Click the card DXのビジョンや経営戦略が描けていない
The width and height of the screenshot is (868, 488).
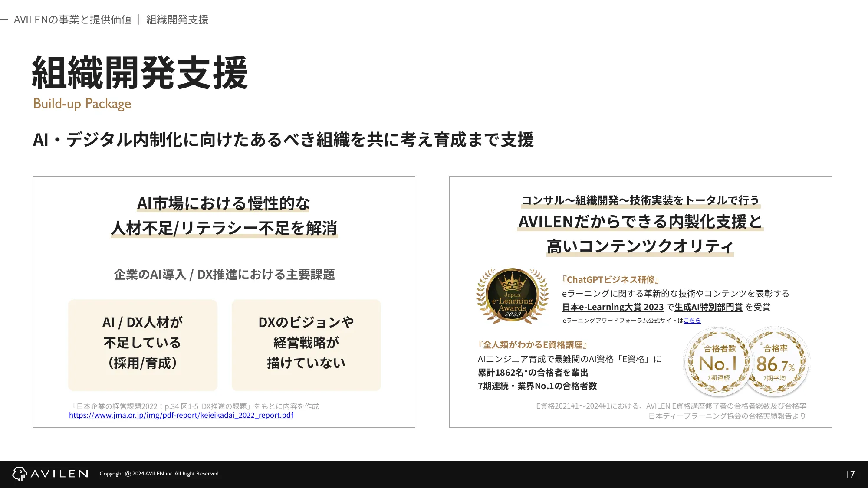coord(306,345)
